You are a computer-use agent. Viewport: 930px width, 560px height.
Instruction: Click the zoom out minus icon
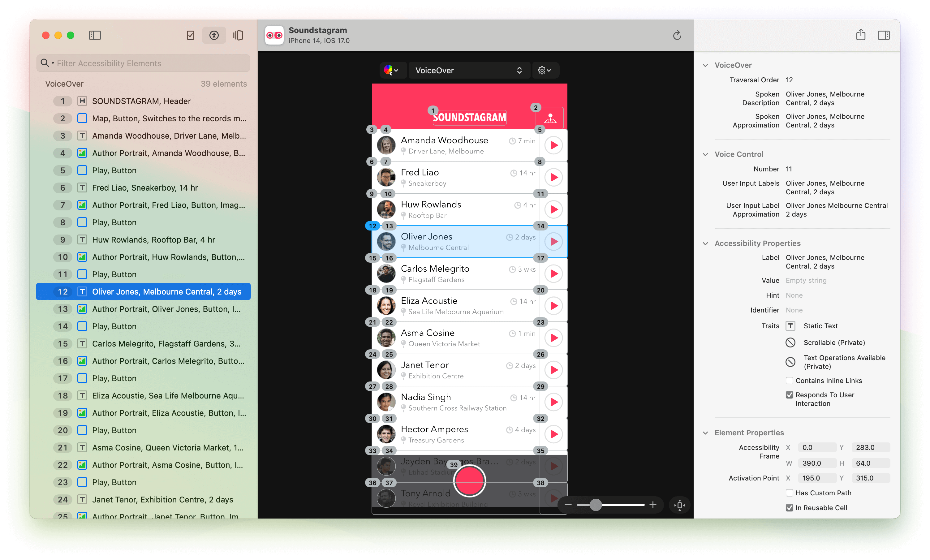(568, 505)
